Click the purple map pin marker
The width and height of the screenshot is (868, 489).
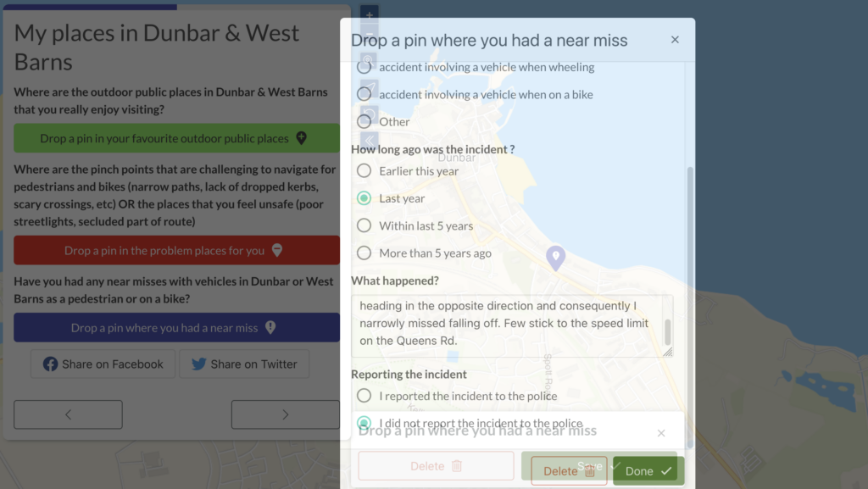point(555,258)
